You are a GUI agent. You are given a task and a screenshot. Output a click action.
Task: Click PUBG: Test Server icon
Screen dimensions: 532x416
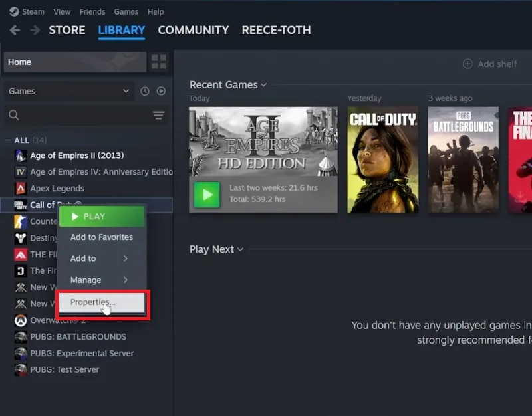point(21,370)
